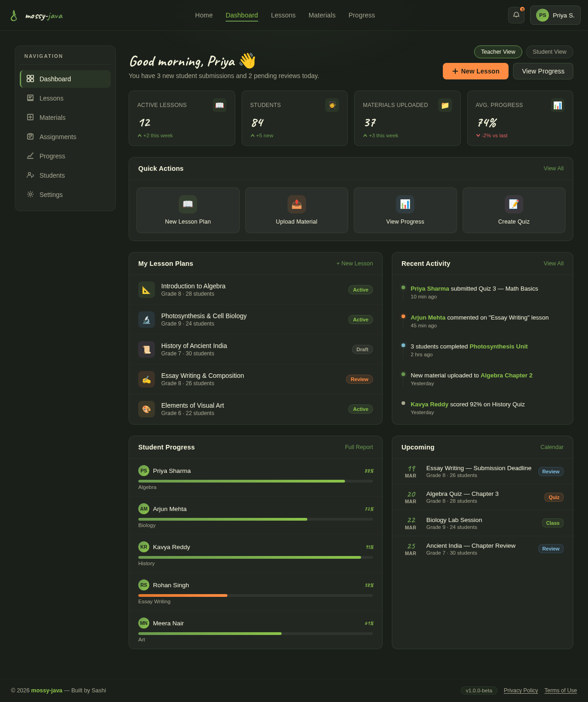Screen dimensions: 588x702
Task: Enable Student View mode
Action: [x=549, y=52]
